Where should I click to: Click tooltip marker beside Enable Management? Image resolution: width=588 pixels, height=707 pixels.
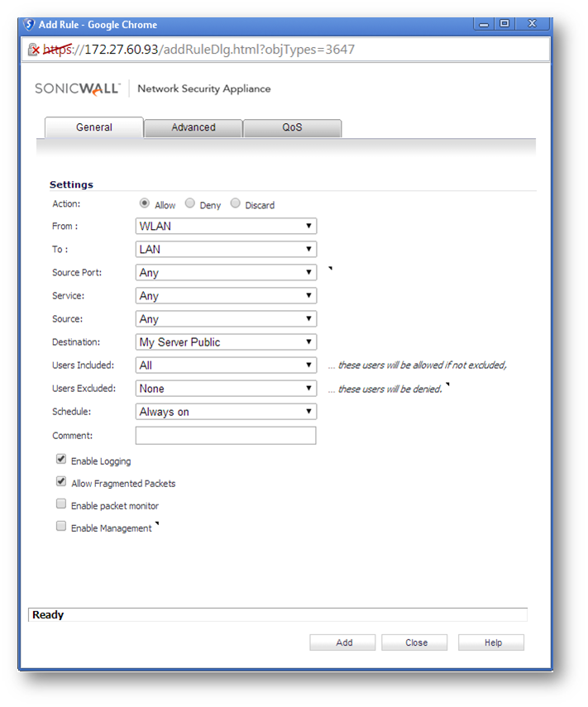tap(156, 523)
